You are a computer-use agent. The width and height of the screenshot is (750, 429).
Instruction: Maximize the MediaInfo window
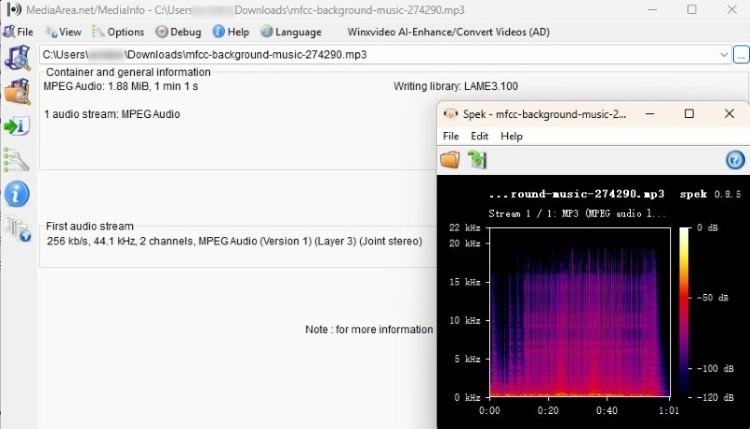tap(692, 10)
